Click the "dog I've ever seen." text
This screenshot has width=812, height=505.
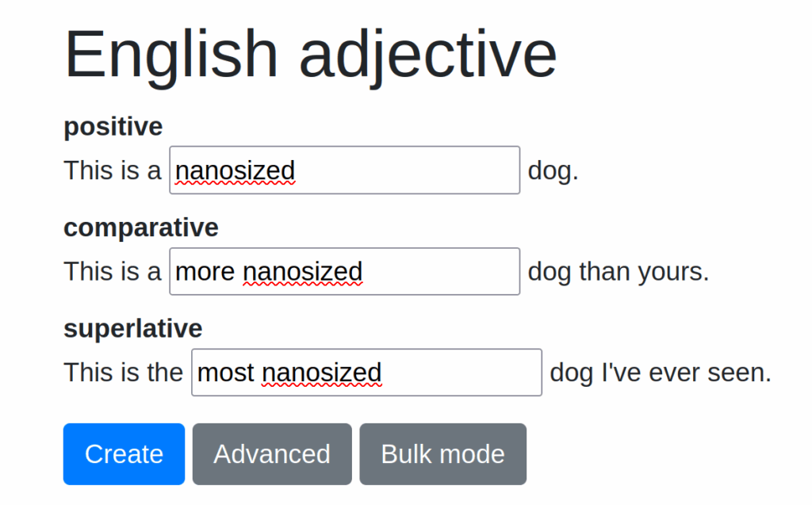660,372
